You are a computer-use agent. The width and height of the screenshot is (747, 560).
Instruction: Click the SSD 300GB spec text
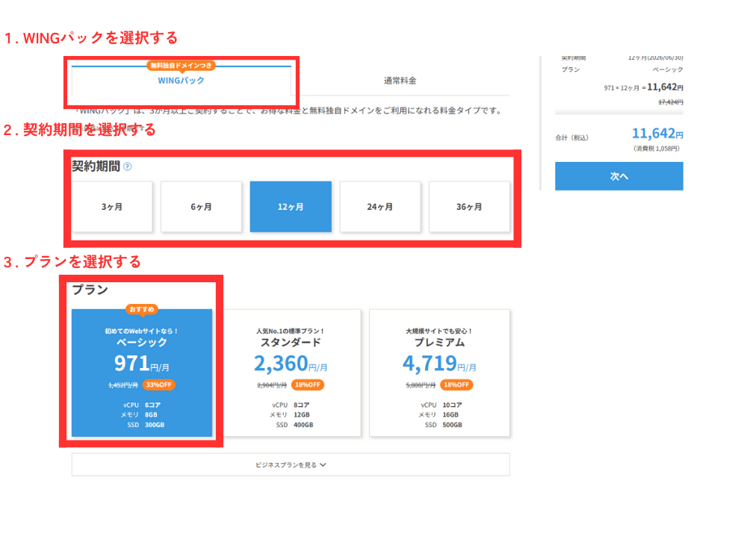[146, 425]
